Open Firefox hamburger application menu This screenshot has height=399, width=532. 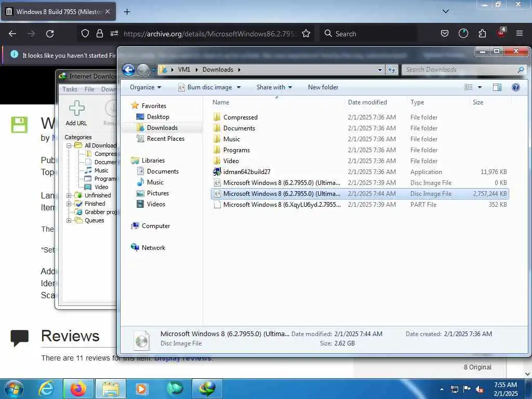coord(520,33)
